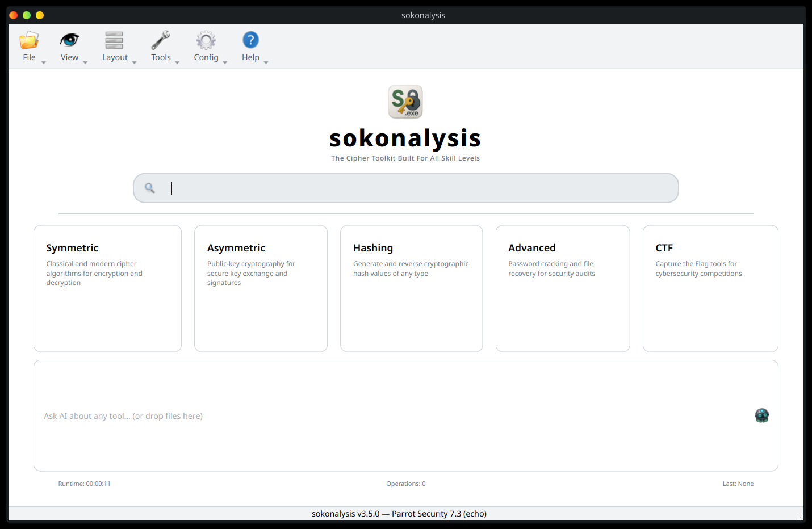
Task: Open the Advanced password cracking card
Action: [x=563, y=288]
